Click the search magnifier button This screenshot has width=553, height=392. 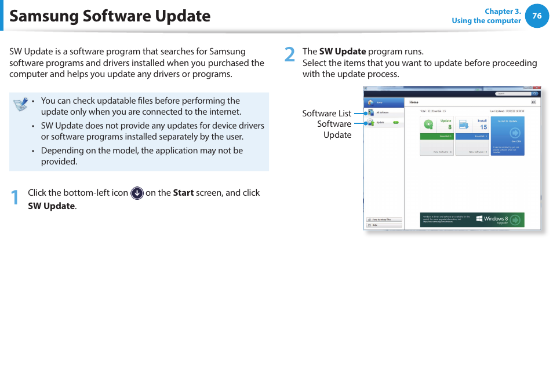tap(535, 94)
